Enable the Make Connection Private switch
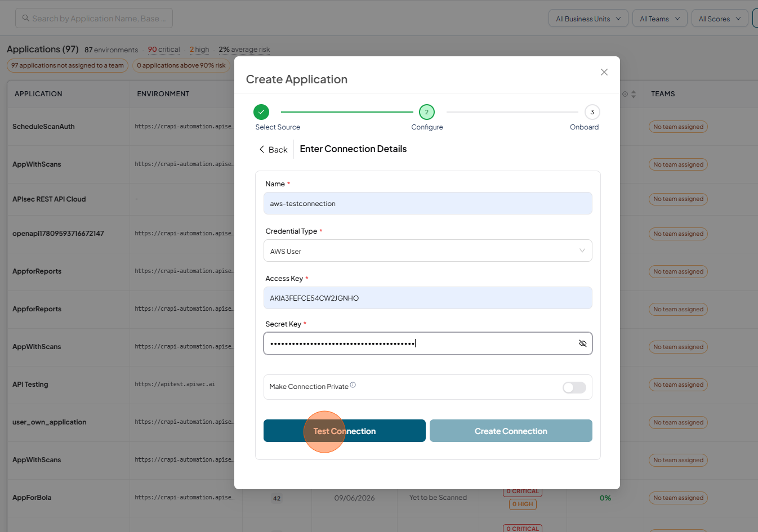758x532 pixels. 574,387
